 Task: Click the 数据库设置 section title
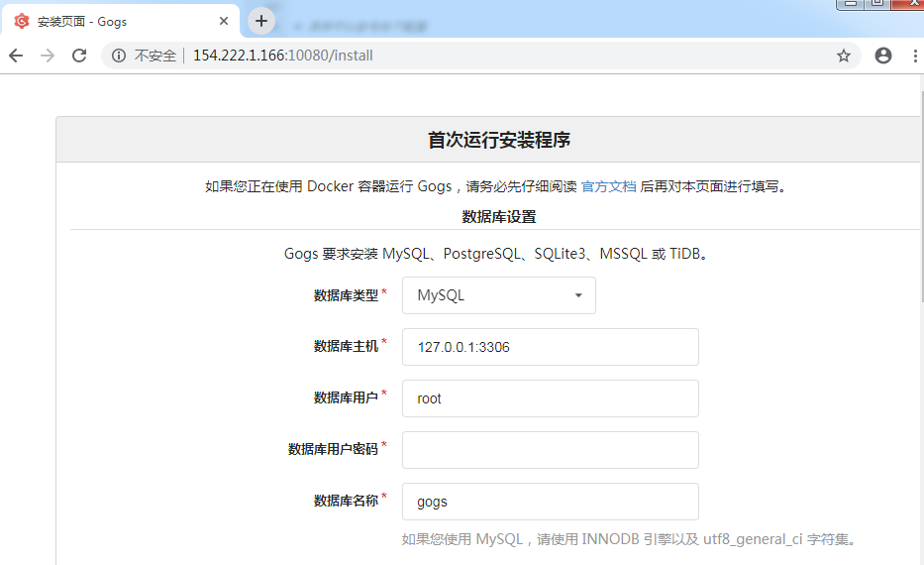pyautogui.click(x=498, y=217)
